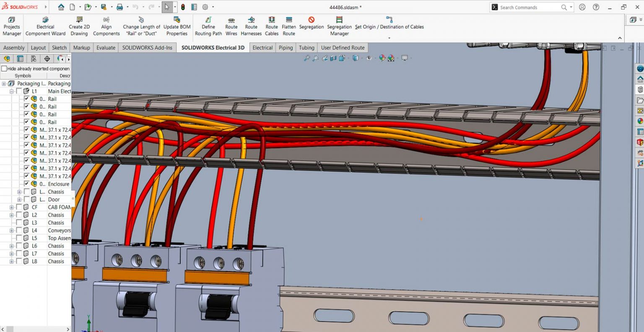Select the Create 2D Drawing tool
644x332 pixels.
click(79, 26)
